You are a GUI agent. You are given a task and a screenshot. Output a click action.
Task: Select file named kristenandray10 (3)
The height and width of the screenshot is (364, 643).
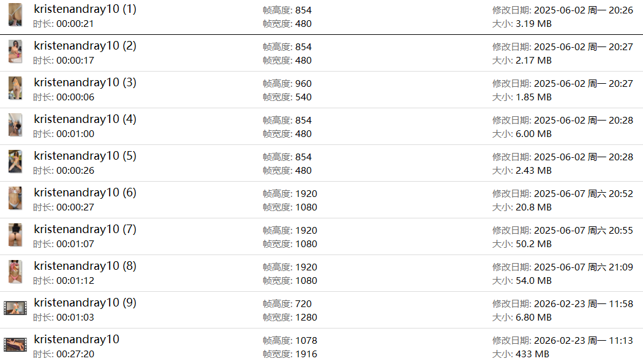click(85, 83)
